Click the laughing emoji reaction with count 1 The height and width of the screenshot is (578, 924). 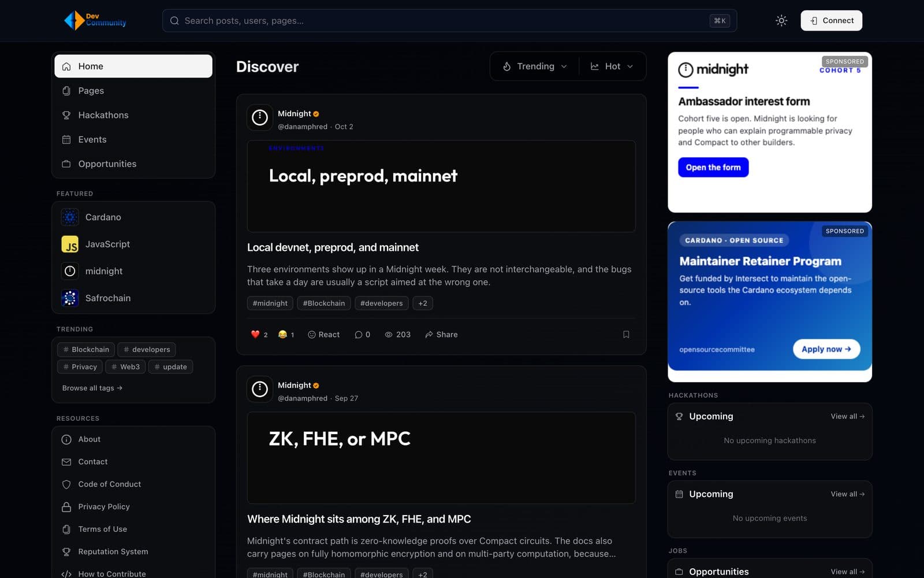coord(286,334)
